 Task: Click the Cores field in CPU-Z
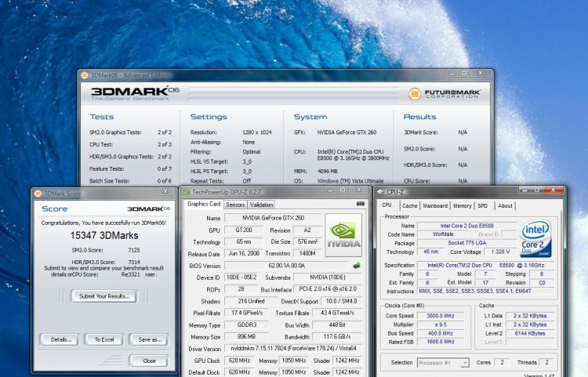(x=502, y=362)
